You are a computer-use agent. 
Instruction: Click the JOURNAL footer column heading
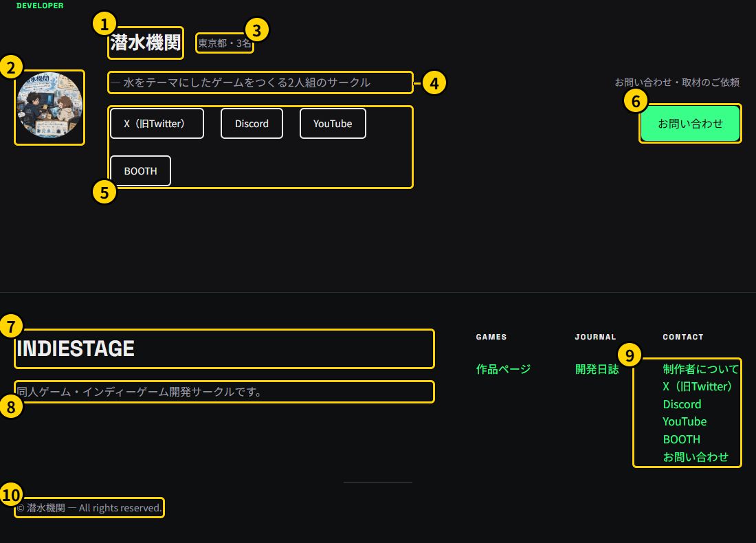tap(595, 337)
